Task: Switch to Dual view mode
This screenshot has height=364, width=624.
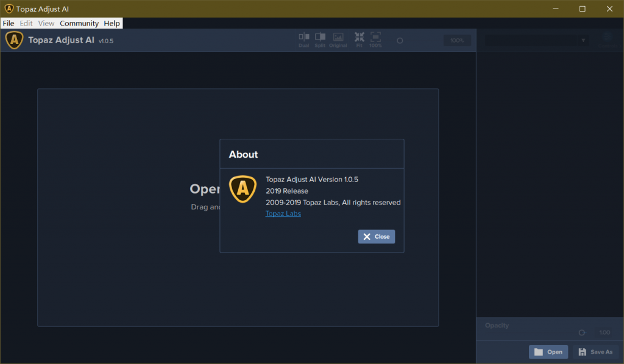Action: pos(304,39)
